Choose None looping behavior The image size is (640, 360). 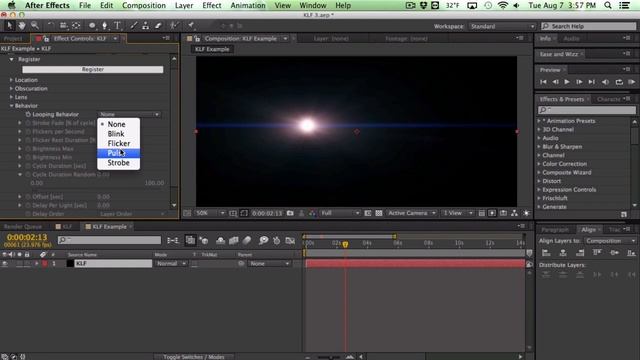coord(118,124)
